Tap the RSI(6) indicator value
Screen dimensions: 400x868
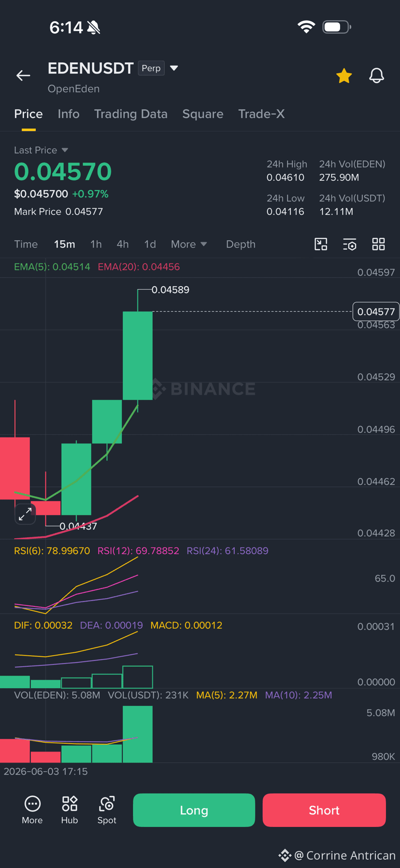tap(52, 551)
